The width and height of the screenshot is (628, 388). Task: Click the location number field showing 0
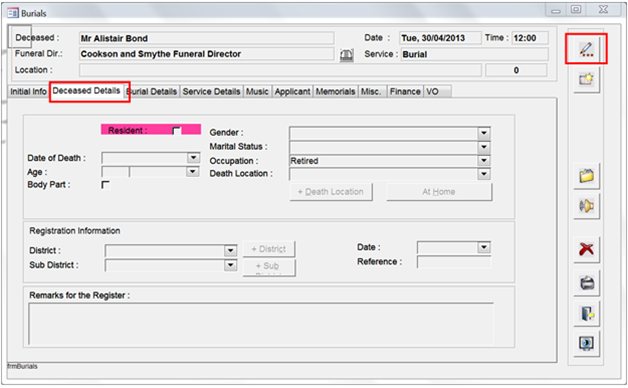[x=516, y=70]
